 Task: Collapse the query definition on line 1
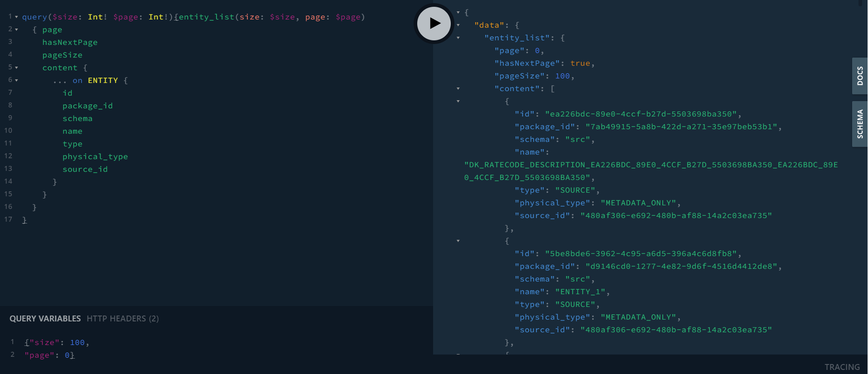pyautogui.click(x=17, y=17)
